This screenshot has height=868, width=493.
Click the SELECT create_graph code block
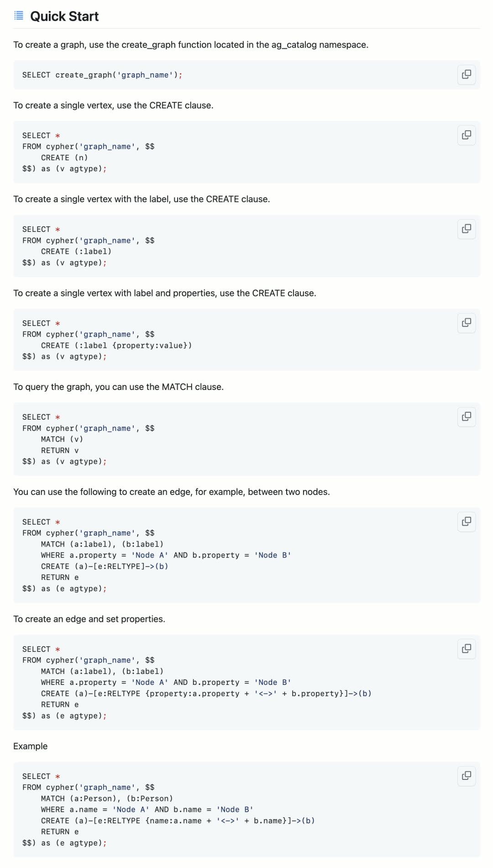tap(102, 75)
